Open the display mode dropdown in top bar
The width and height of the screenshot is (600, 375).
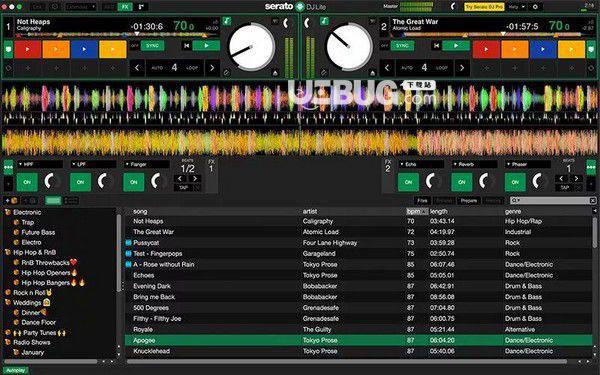click(x=80, y=7)
